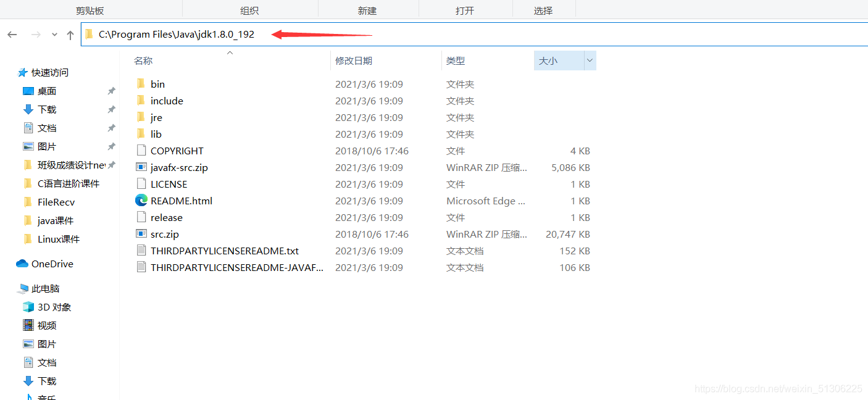868x400 pixels.
Task: Sort by 大小 column header
Action: coord(548,60)
